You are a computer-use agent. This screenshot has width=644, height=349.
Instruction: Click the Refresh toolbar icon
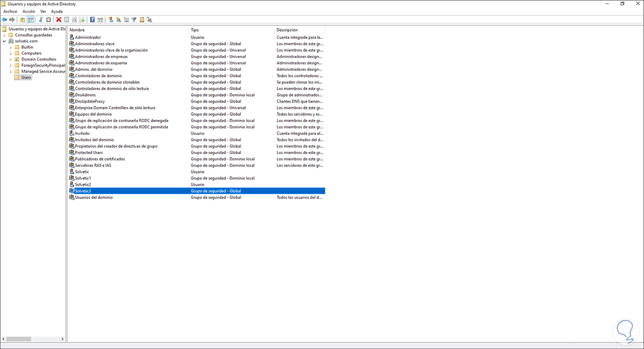(74, 20)
